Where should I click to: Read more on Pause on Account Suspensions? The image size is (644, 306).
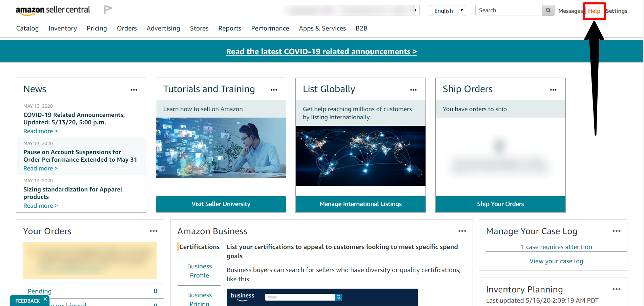click(41, 168)
